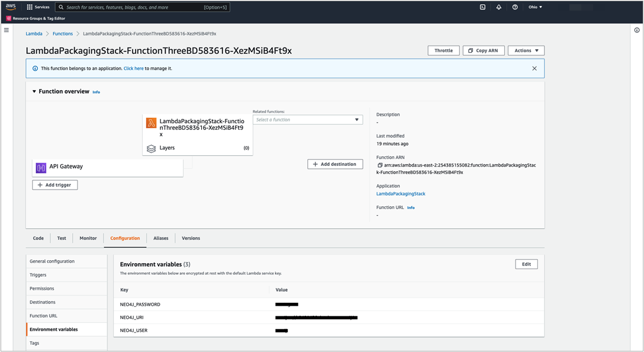Launch the CloudShell icon in top bar
Viewport: 644px width, 352px height.
[x=482, y=7]
